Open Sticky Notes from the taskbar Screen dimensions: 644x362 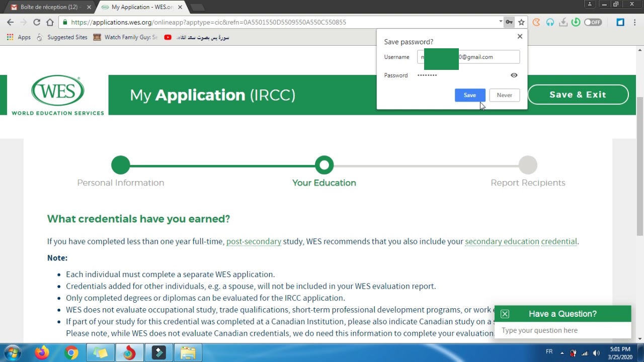(101, 353)
